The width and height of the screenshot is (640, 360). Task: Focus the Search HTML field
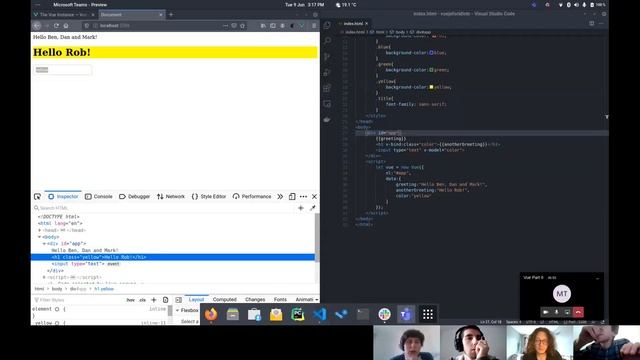click(163, 208)
